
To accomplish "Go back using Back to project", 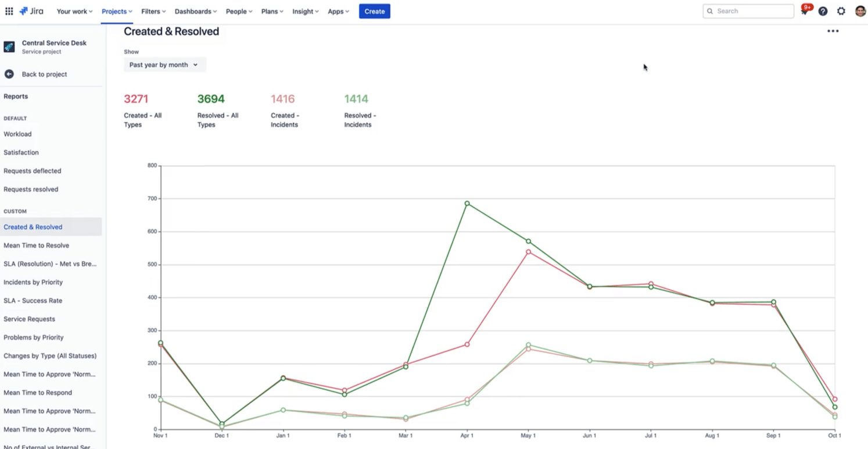I will click(45, 74).
